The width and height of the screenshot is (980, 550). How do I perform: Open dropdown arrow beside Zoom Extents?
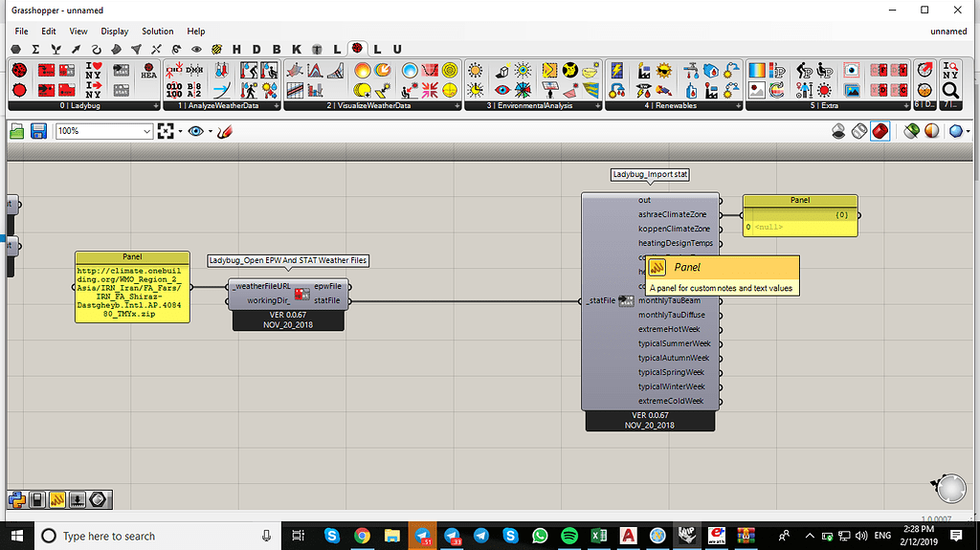point(181,131)
